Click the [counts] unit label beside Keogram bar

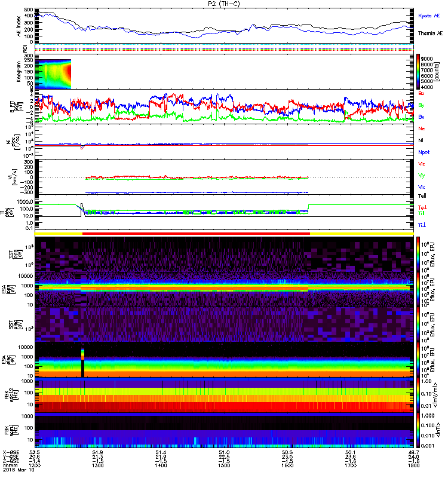(x=437, y=72)
